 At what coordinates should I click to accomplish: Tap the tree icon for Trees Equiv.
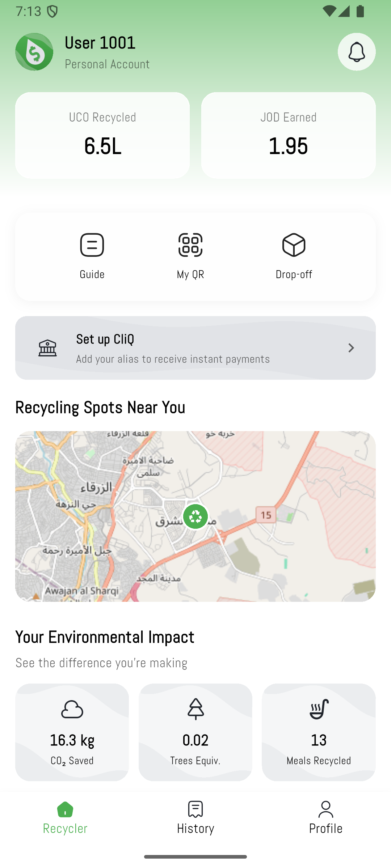(x=195, y=709)
